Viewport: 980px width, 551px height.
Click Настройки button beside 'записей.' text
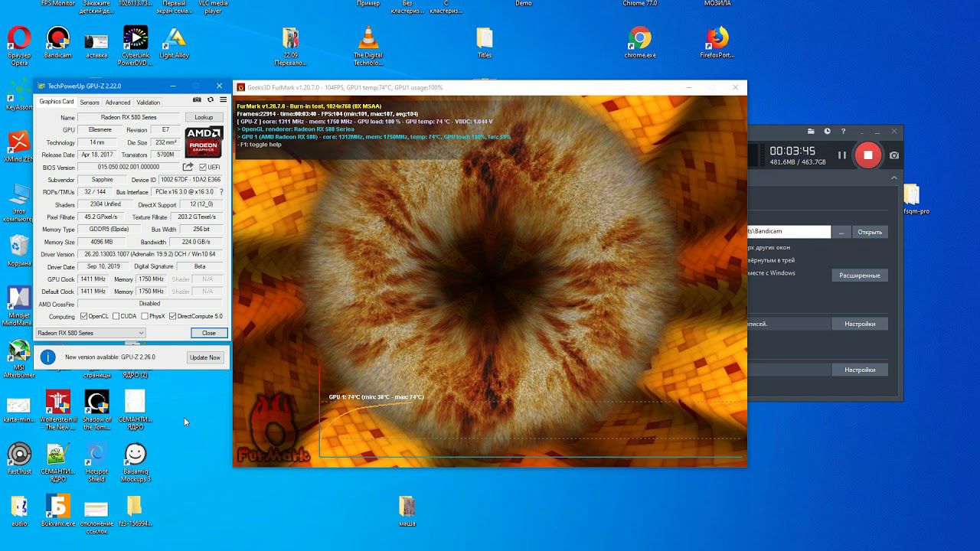[860, 324]
